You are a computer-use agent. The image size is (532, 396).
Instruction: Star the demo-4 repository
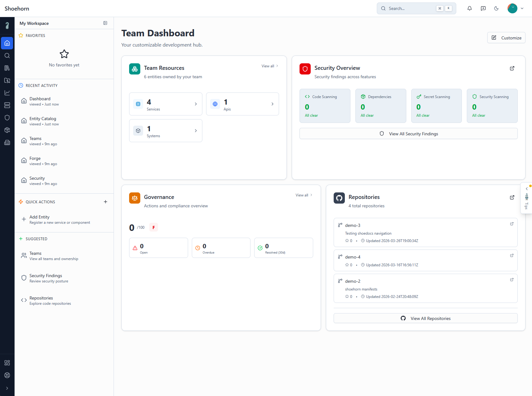[x=346, y=265]
